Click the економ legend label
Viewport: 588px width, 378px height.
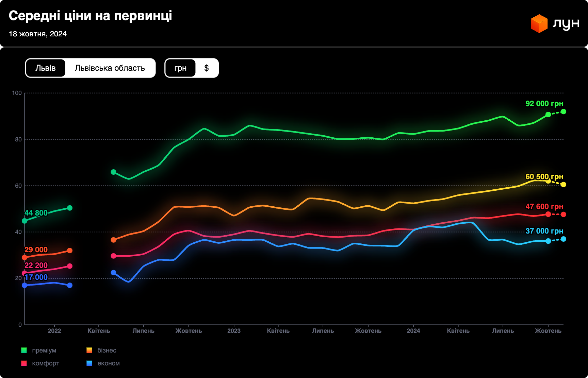[109, 363]
